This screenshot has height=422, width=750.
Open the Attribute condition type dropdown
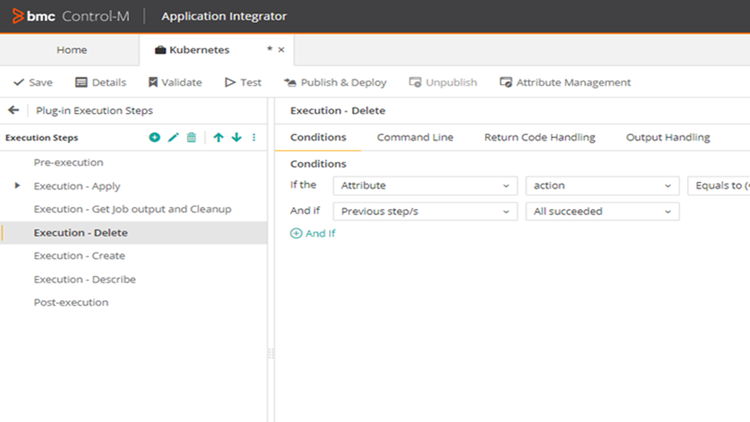tap(425, 186)
